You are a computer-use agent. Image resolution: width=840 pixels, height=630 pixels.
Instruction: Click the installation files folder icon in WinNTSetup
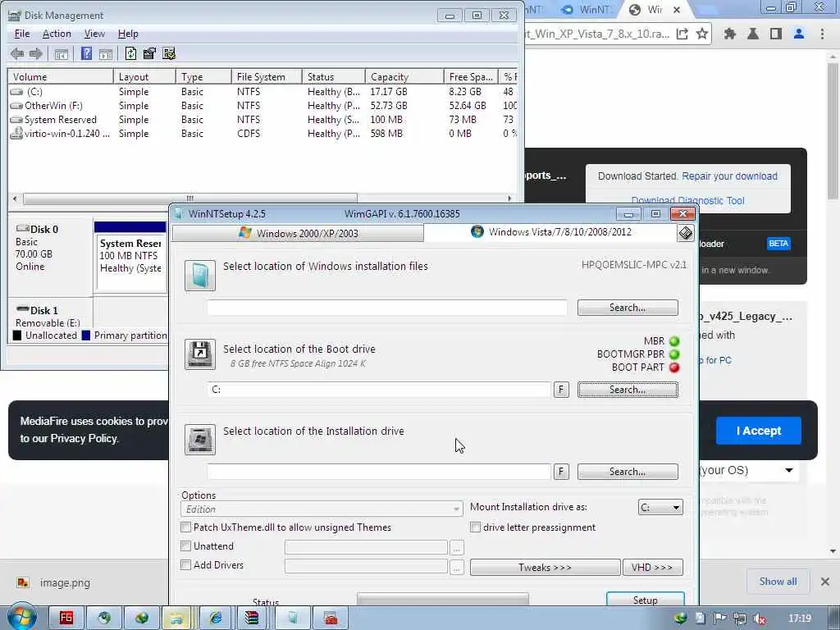[200, 276]
